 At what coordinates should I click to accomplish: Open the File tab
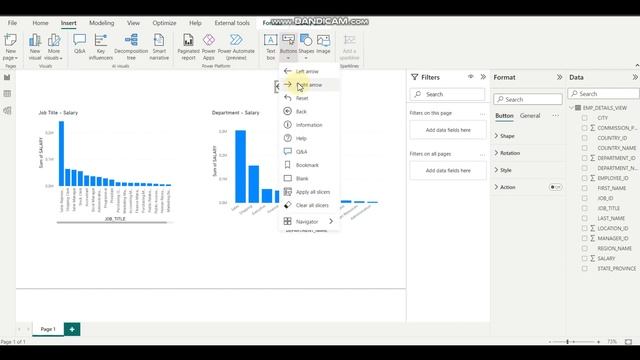12,23
